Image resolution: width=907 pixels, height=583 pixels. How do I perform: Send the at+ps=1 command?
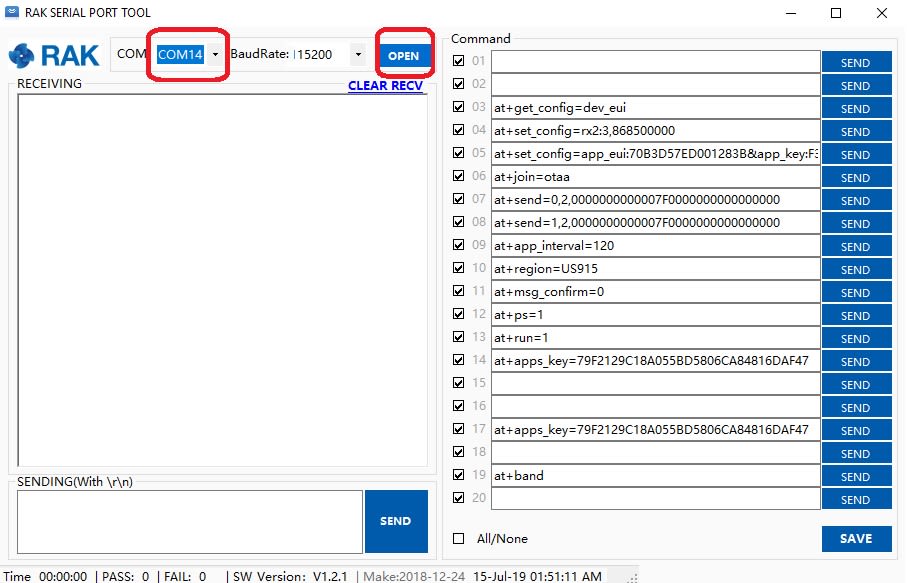(x=856, y=316)
